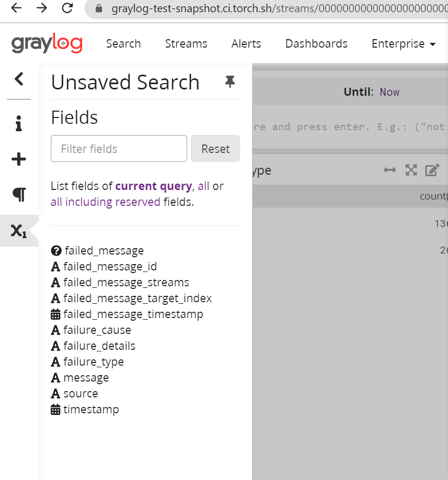
Task: Click the edit pencil icon on the widget
Action: pyautogui.click(x=432, y=170)
